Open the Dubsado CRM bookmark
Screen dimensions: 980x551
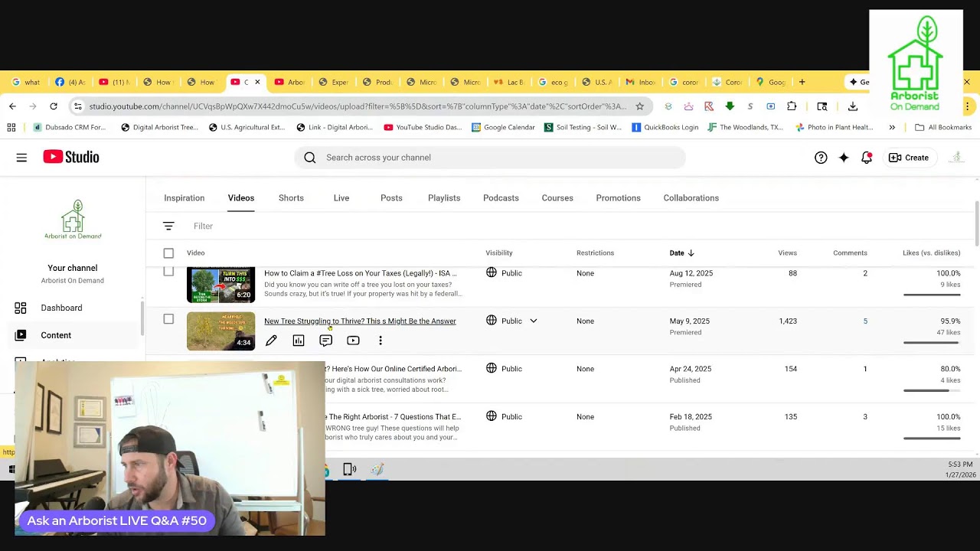(69, 128)
